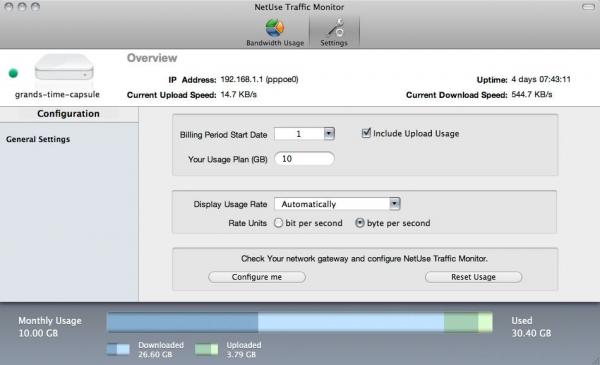This screenshot has height=365, width=600.
Task: Click the Overview heading
Action: tap(152, 58)
